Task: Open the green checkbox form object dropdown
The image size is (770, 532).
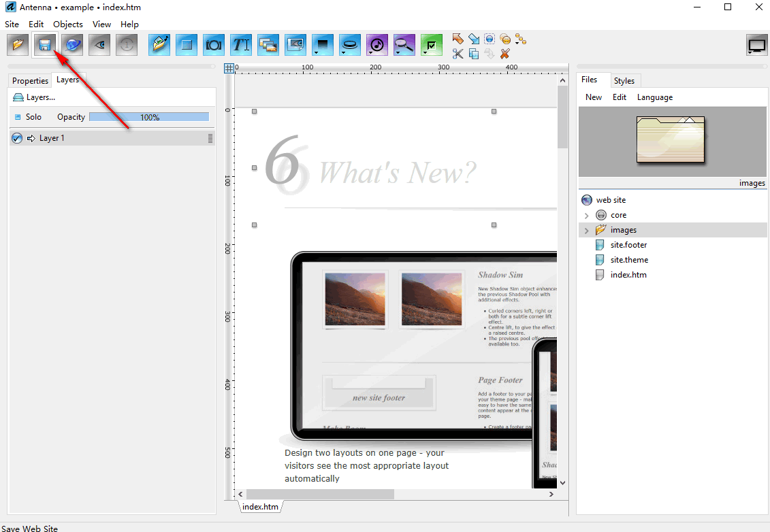Action: tap(432, 45)
